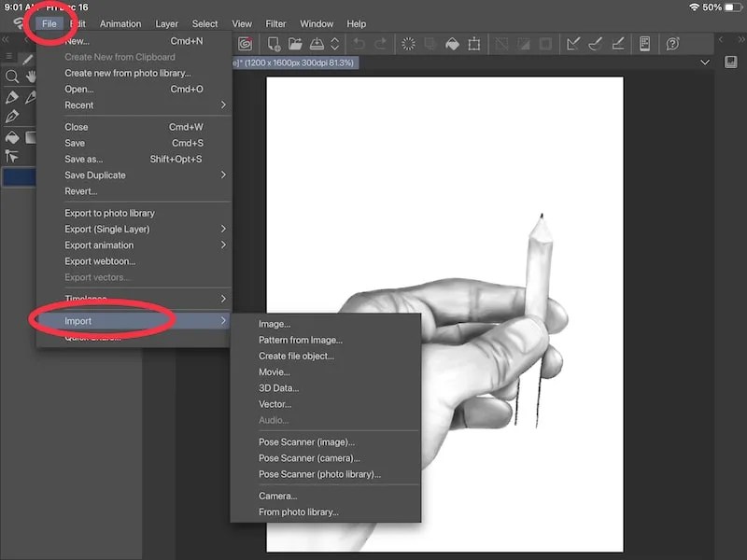Viewport: 747px width, 560px height.
Task: Click the Undo icon in the top toolbar
Action: [359, 43]
